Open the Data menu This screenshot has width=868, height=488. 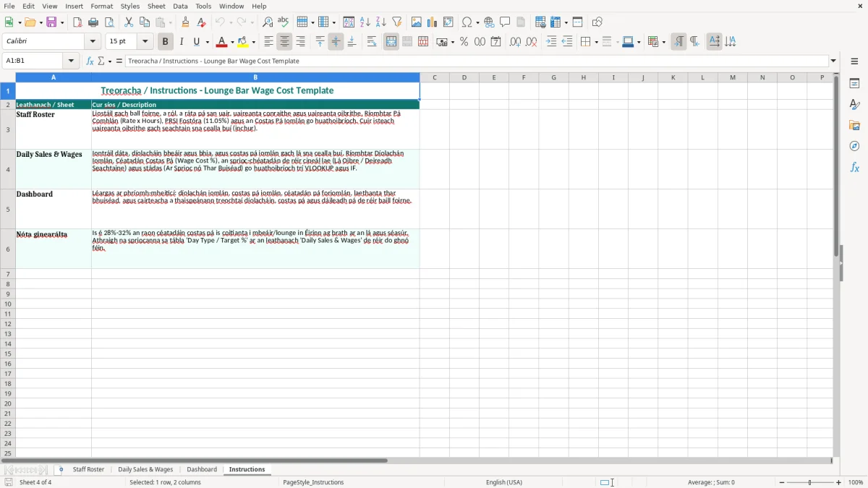[180, 6]
